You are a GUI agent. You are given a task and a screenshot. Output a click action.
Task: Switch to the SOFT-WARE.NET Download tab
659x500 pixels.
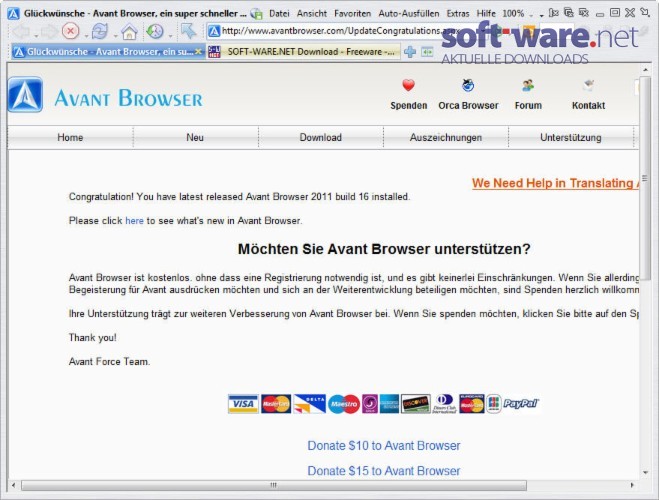click(x=303, y=52)
